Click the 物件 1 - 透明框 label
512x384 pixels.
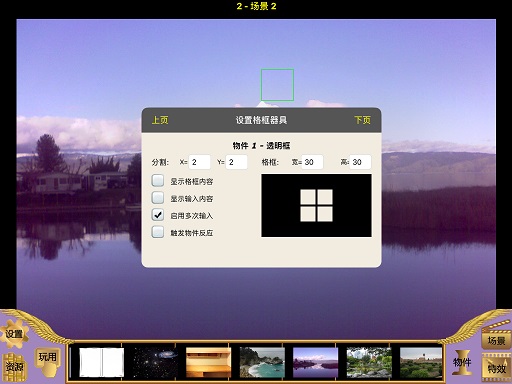pos(261,146)
